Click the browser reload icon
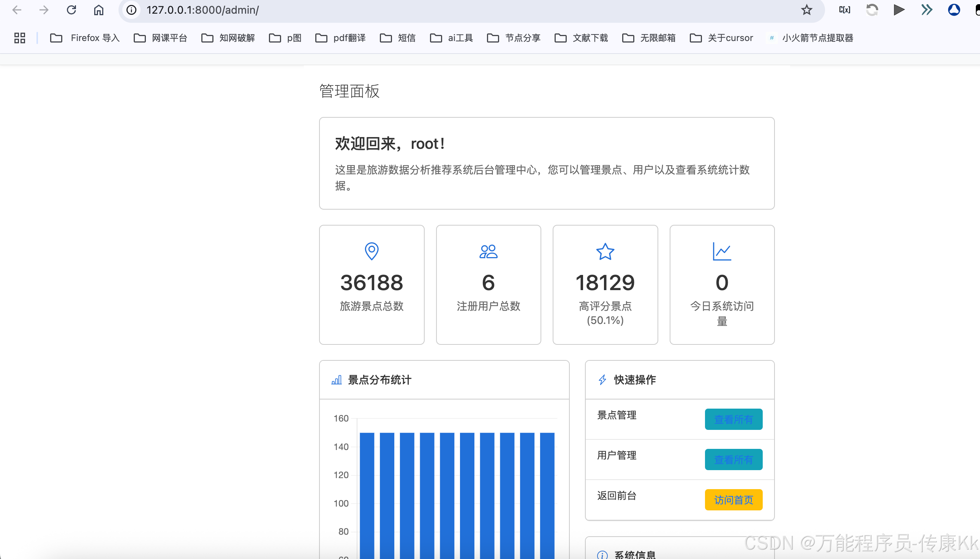This screenshot has width=980, height=559. [71, 10]
